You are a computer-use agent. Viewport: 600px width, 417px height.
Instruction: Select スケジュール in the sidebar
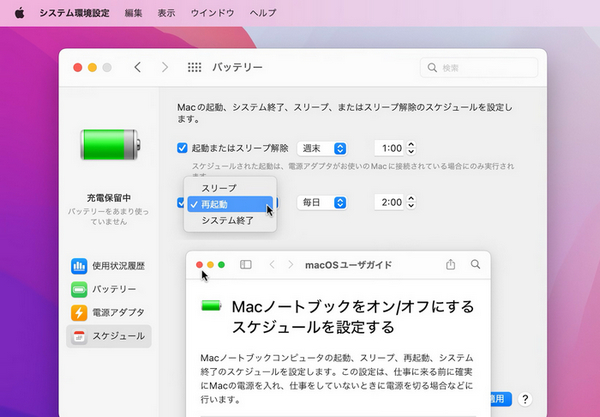click(109, 336)
